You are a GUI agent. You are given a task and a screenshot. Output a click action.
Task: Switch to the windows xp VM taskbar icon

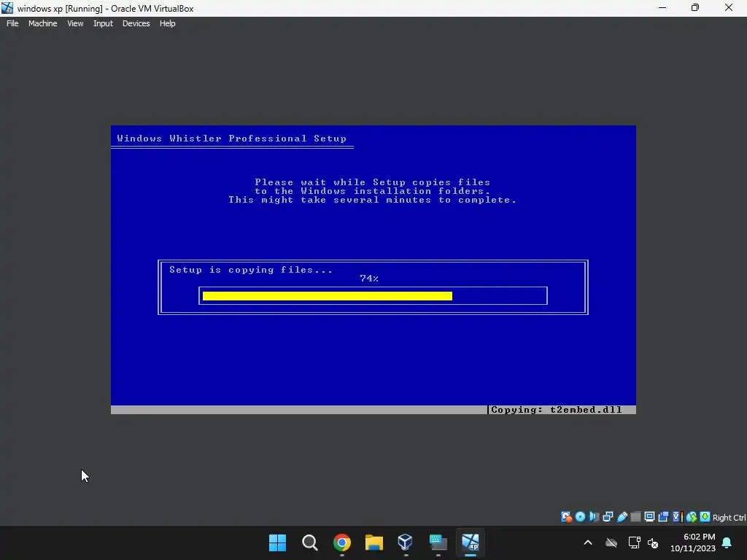[471, 542]
